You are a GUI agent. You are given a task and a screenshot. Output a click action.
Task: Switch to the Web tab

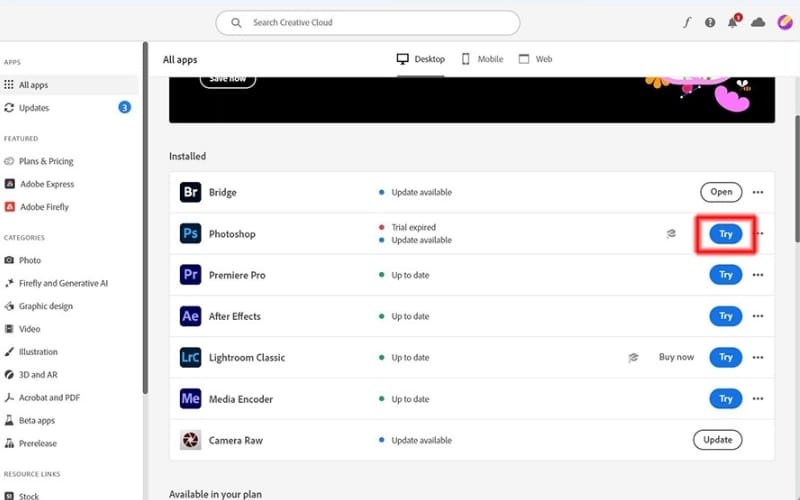point(535,59)
